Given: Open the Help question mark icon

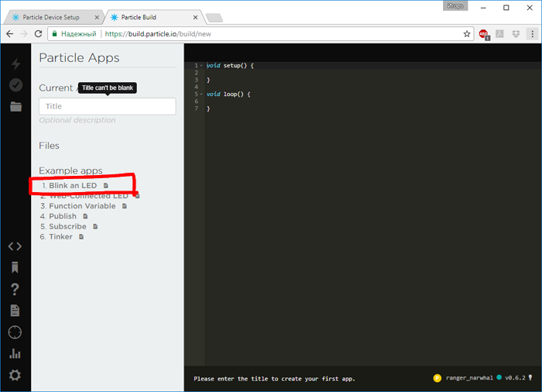Looking at the screenshot, I should coord(15,289).
